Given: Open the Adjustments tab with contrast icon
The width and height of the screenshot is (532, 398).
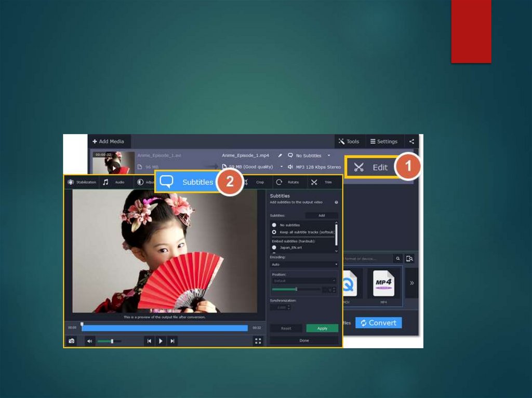Looking at the screenshot, I should [145, 182].
